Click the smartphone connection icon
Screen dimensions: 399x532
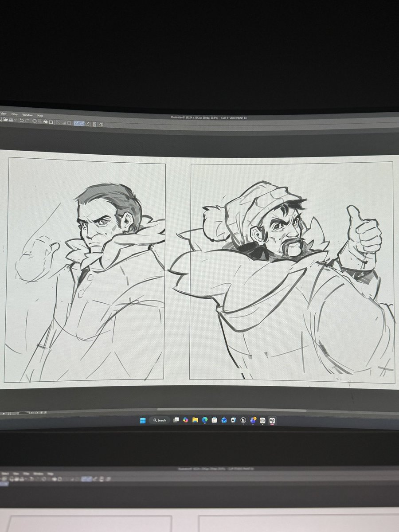(94, 123)
